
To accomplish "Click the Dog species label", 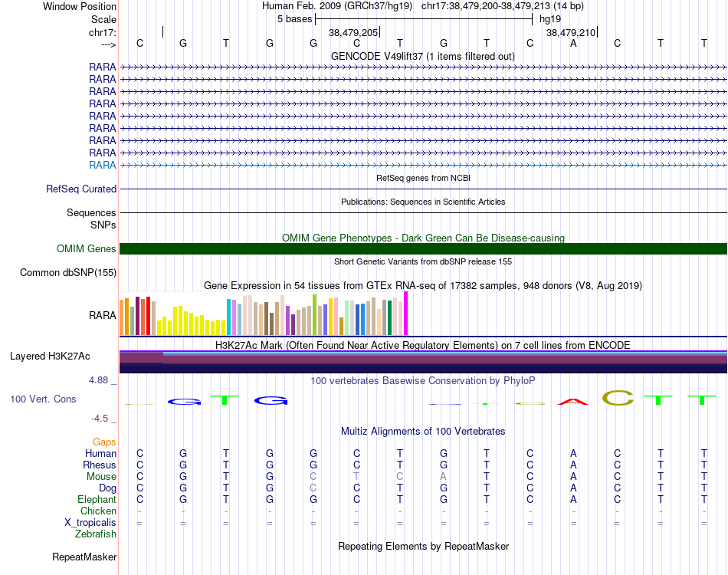I will pyautogui.click(x=107, y=488).
